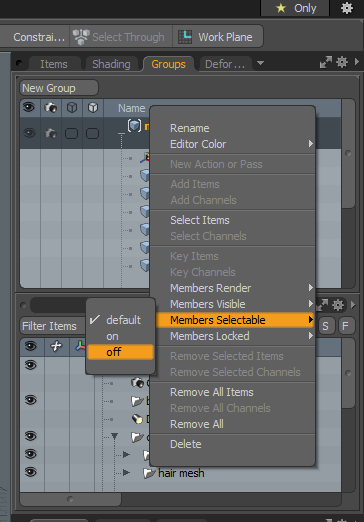This screenshot has width=364, height=522.
Task: Click the camera render column header in Groups
Action: pos(51,108)
